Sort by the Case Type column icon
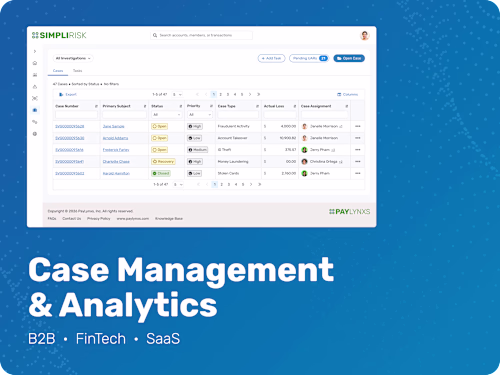Viewport: 500px width, 375px height. 257,106
